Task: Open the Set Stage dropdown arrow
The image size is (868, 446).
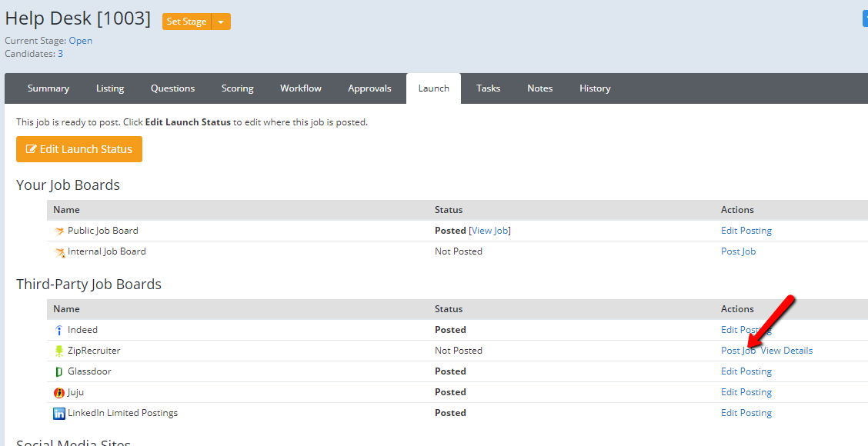Action: 221,22
